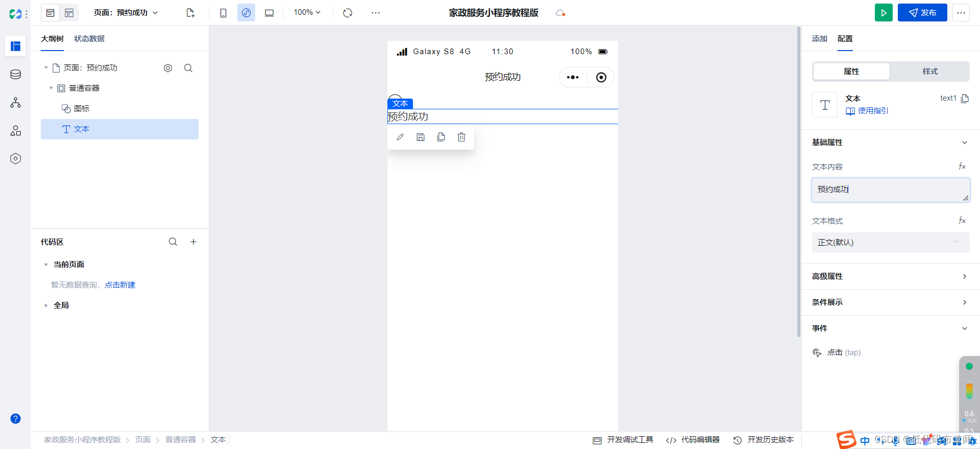The height and width of the screenshot is (449, 980).
Task: Open the toolbar more options ellipsis
Action: [376, 13]
